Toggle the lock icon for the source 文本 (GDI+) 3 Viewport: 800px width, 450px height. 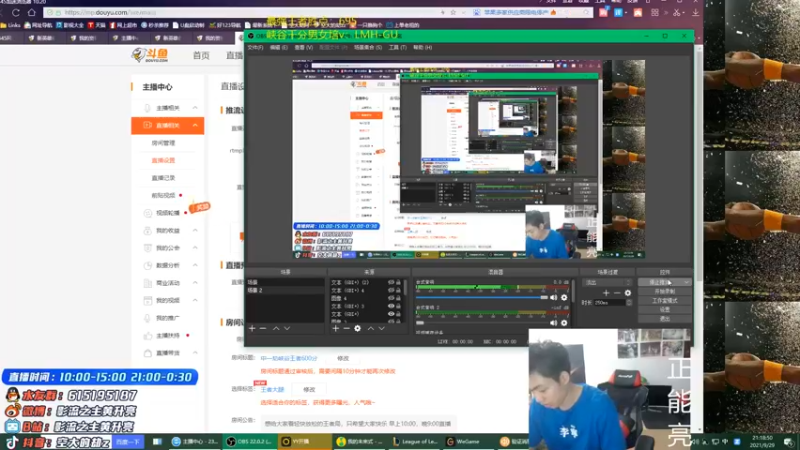pos(398,306)
